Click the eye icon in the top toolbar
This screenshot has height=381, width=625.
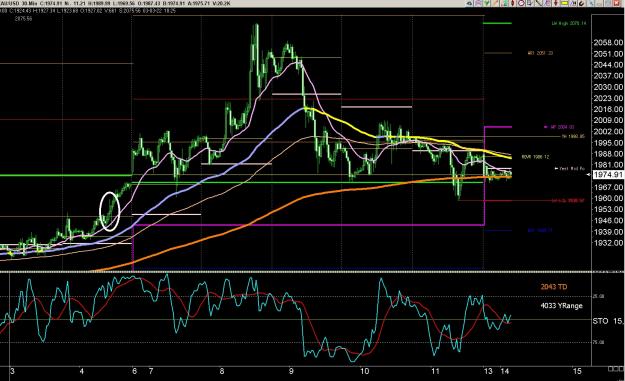470,3
